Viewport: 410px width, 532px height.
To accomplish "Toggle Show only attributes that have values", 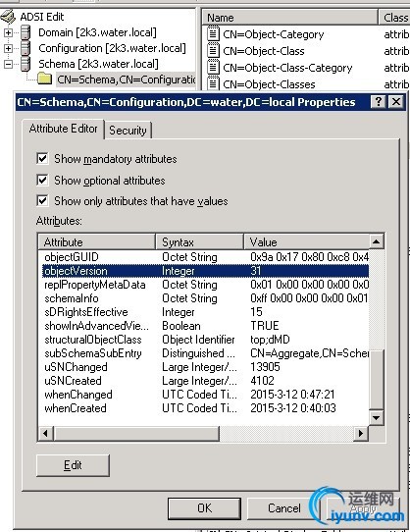I will (x=42, y=200).
